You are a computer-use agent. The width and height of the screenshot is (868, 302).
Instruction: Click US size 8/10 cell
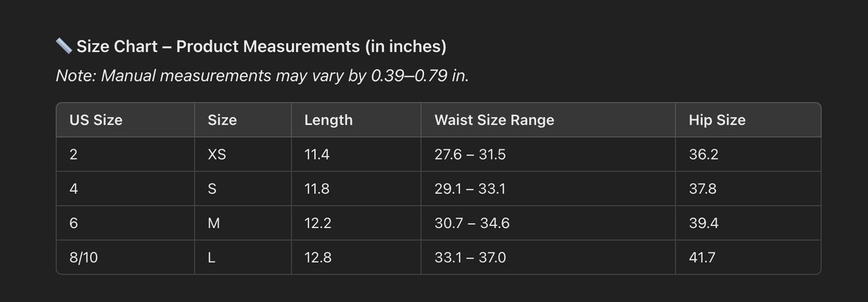pyautogui.click(x=83, y=257)
